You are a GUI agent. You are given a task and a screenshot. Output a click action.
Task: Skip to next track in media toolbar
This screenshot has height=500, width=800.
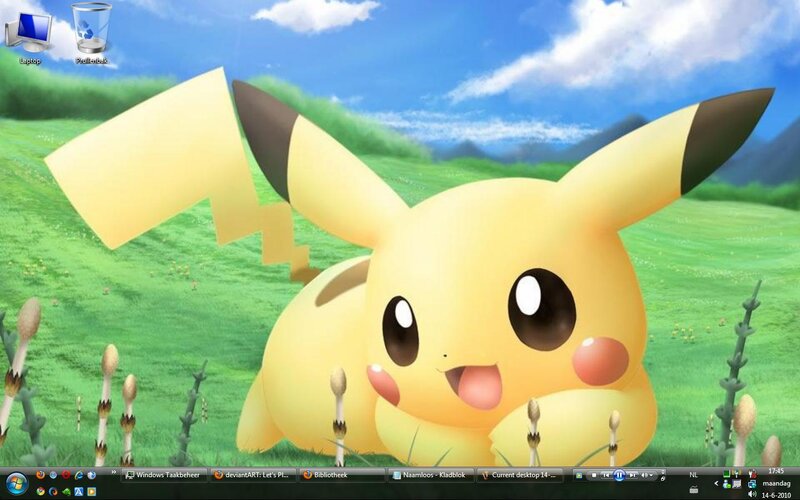pos(632,475)
